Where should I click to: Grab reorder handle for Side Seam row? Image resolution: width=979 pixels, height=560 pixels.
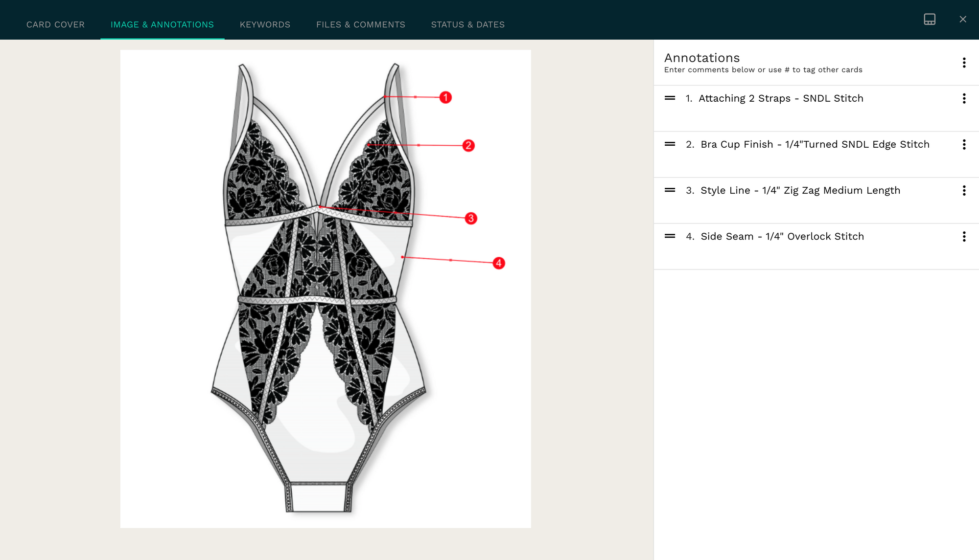(x=670, y=236)
